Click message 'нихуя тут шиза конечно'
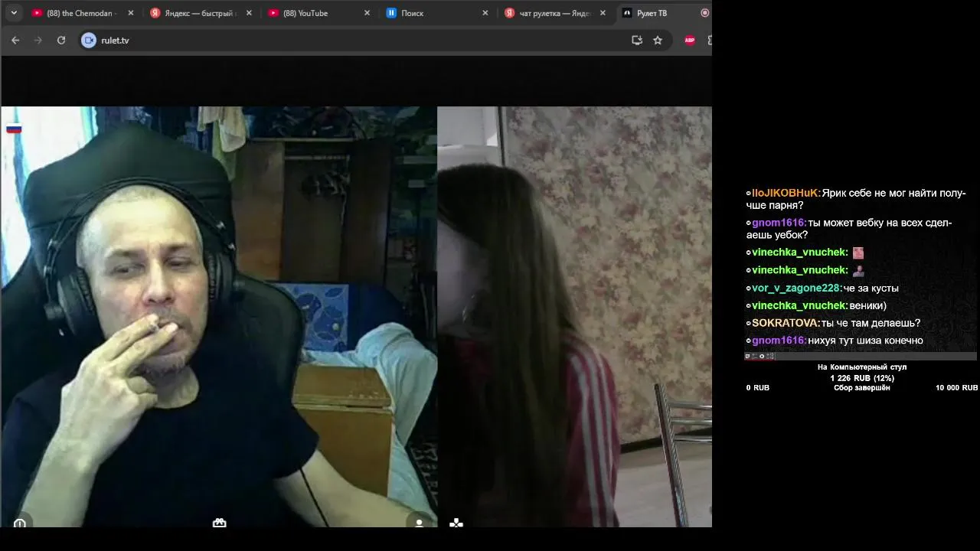The height and width of the screenshot is (551, 980). click(x=866, y=341)
